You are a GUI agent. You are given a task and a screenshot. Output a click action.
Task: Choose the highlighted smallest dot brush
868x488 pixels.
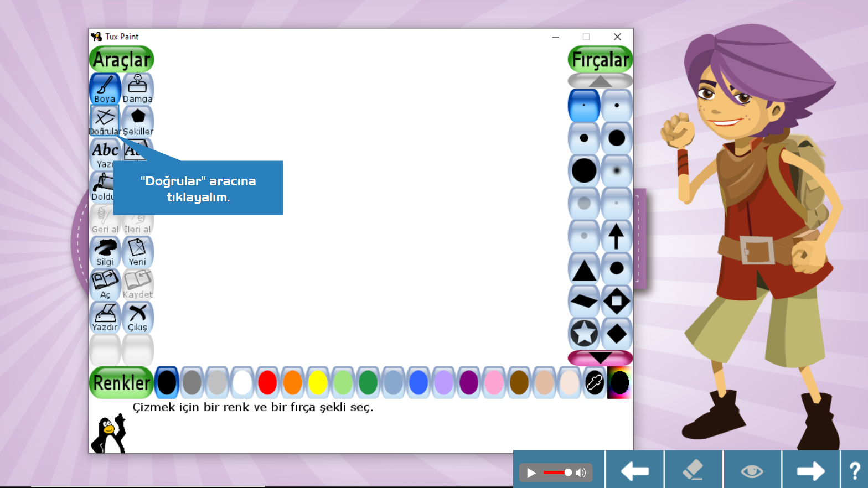pyautogui.click(x=584, y=105)
